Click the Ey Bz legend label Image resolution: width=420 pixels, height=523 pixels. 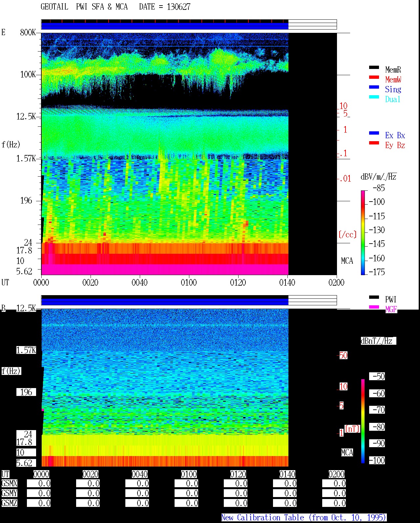[395, 145]
